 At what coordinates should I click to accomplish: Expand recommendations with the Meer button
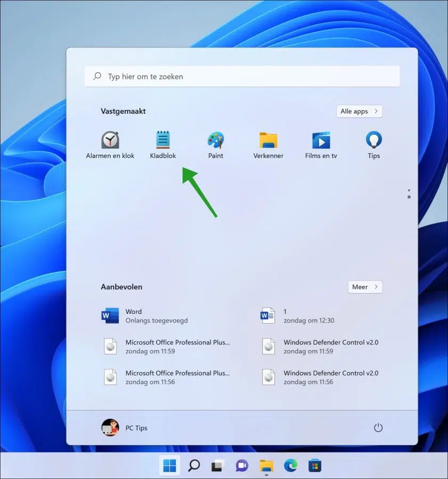365,287
